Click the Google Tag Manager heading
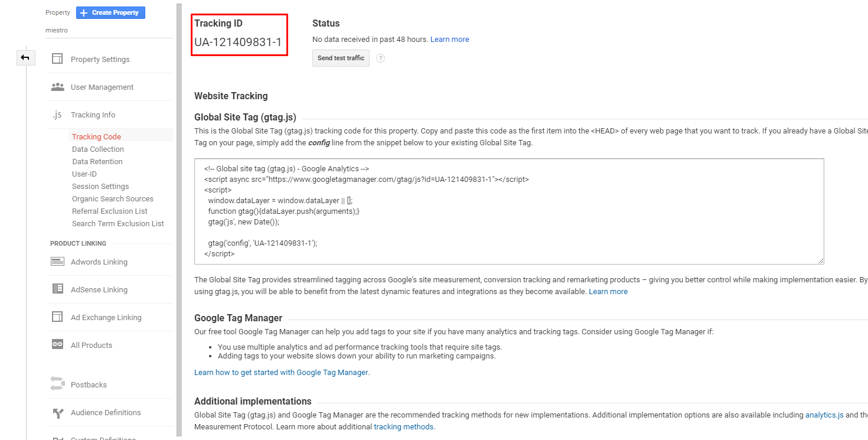Screen dimensions: 868x440 coord(239,318)
